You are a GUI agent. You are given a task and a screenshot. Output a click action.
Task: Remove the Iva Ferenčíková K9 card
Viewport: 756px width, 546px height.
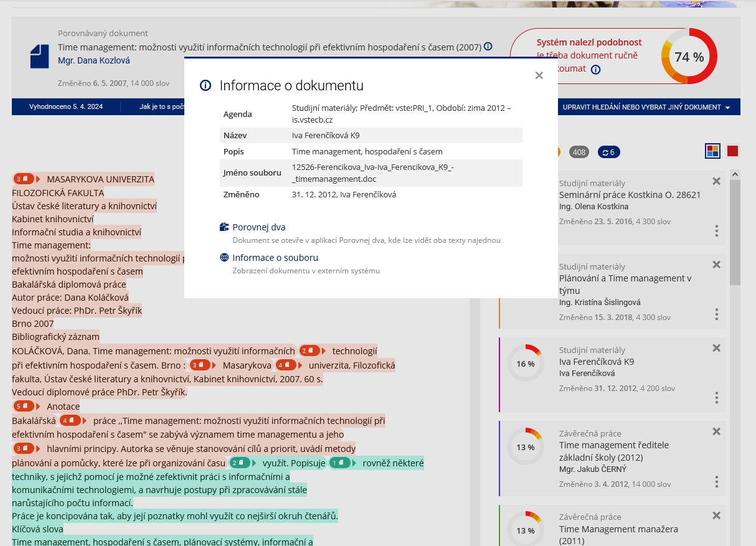click(716, 348)
